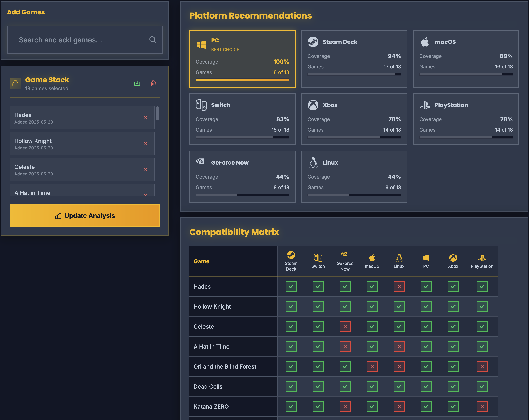Click the Apple logo on the macOS card
529x420 pixels.
coord(425,42)
